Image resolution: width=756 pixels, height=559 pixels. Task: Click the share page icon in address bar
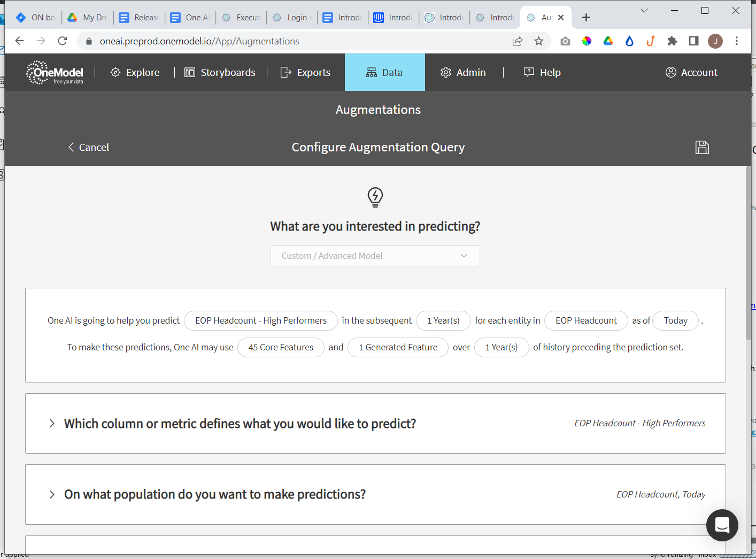(x=517, y=41)
